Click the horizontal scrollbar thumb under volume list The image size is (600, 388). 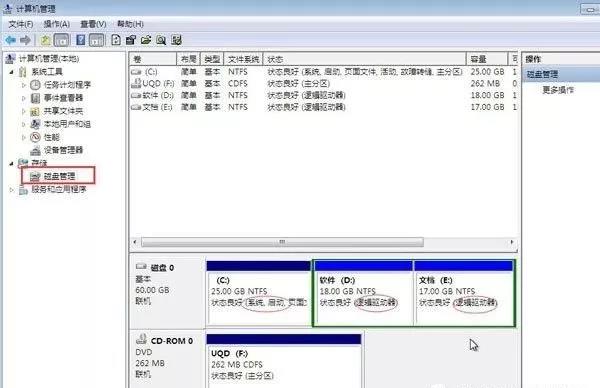[x=282, y=242]
